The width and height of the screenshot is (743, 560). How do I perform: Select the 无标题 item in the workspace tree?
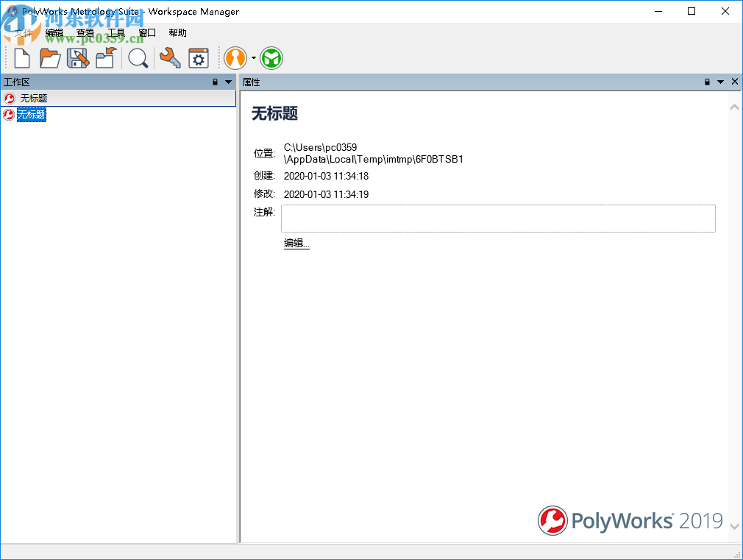click(32, 115)
